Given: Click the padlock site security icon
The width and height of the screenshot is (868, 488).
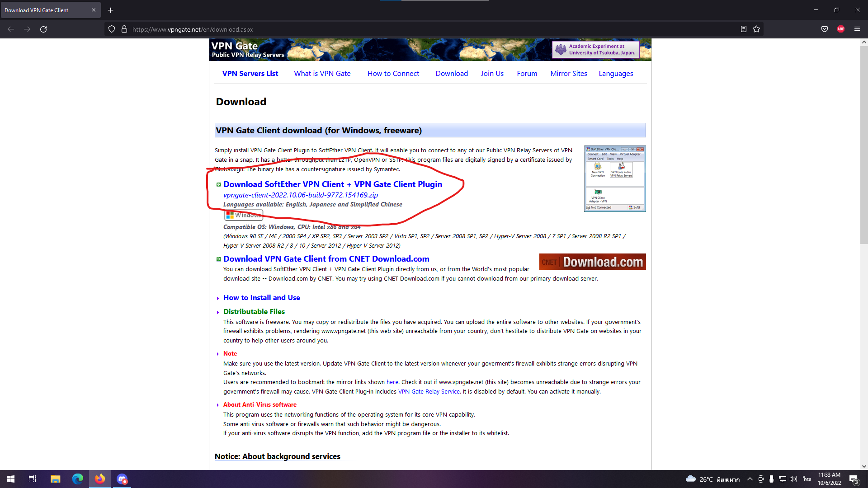Looking at the screenshot, I should (124, 29).
